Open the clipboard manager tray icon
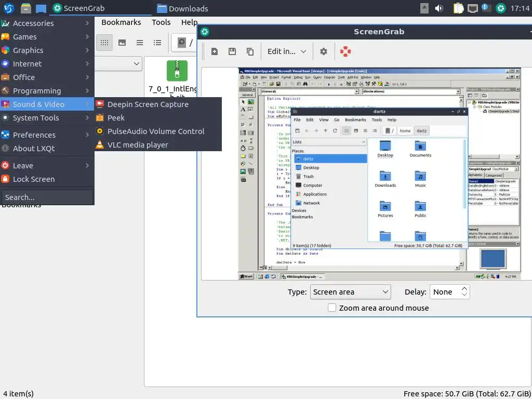The image size is (532, 399). 458,8
